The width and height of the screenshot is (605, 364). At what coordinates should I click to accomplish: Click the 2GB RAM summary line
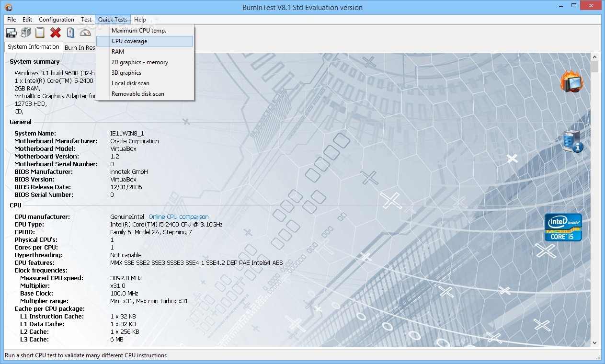click(x=27, y=89)
